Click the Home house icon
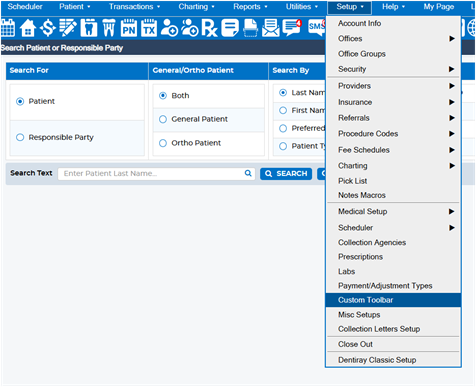 pyautogui.click(x=28, y=28)
